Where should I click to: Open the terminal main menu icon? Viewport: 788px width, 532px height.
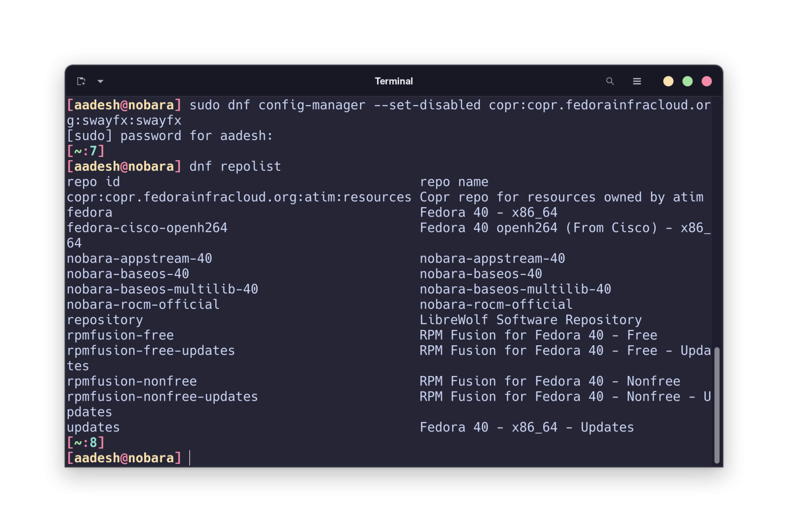pyautogui.click(x=637, y=81)
